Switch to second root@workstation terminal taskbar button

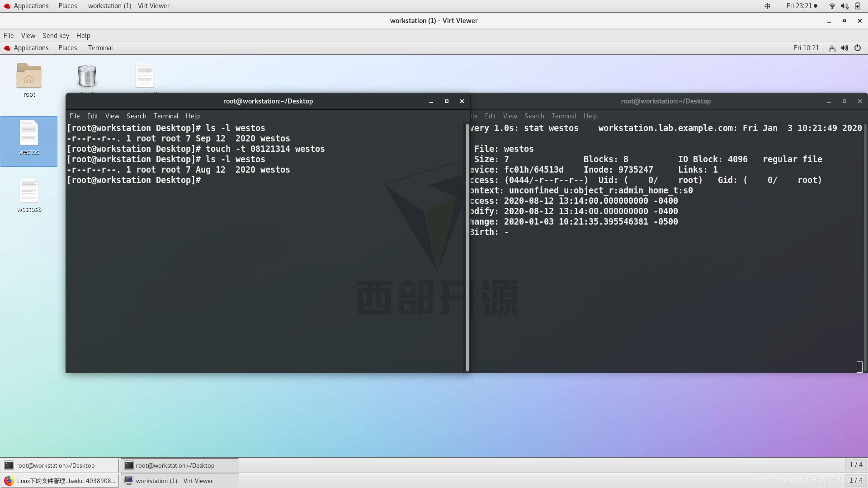coord(179,465)
